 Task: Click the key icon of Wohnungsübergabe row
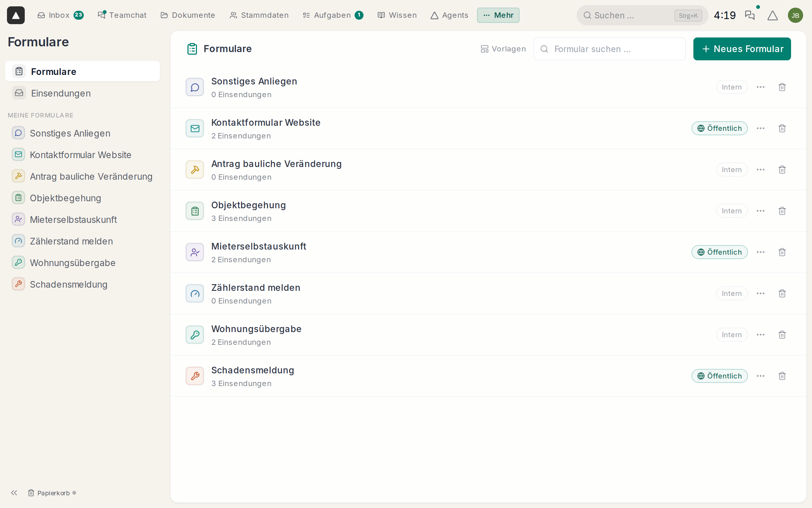[x=195, y=335]
